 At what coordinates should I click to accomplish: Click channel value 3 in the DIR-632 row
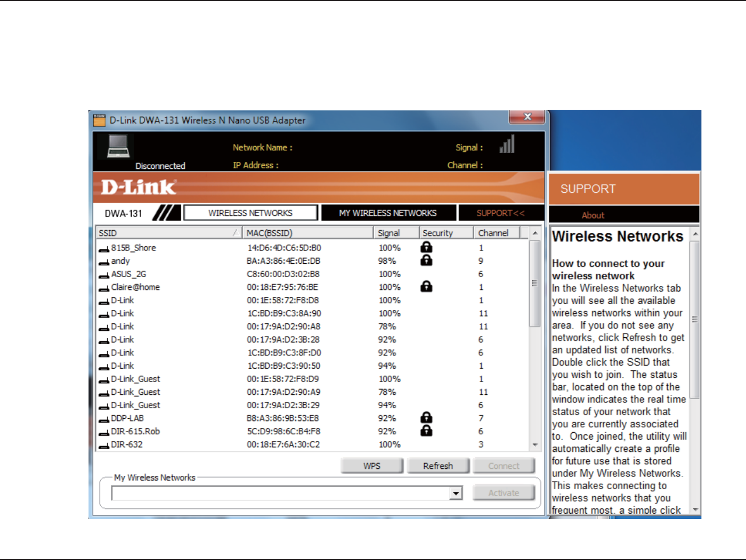tap(481, 444)
